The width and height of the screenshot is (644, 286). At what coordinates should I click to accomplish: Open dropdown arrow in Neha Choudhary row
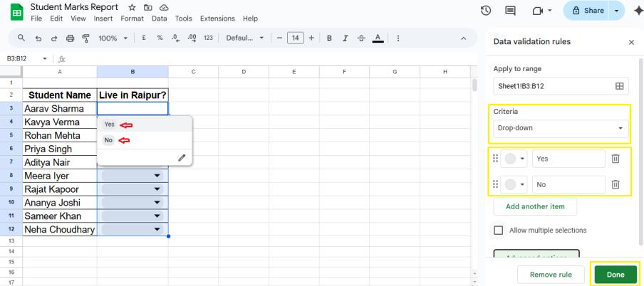[x=157, y=229]
